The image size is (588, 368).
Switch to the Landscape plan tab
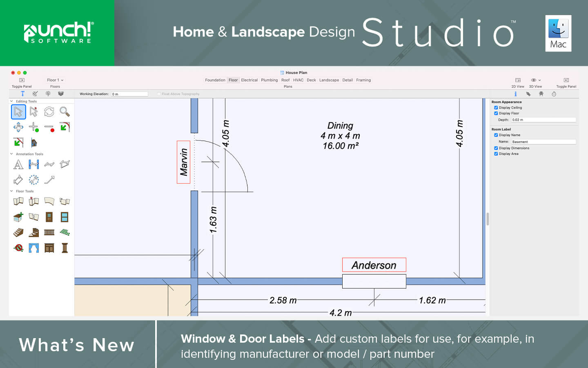click(x=329, y=80)
